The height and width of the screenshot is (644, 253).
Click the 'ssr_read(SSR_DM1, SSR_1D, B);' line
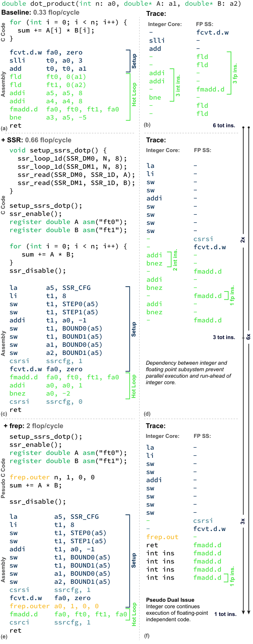pos(76,183)
